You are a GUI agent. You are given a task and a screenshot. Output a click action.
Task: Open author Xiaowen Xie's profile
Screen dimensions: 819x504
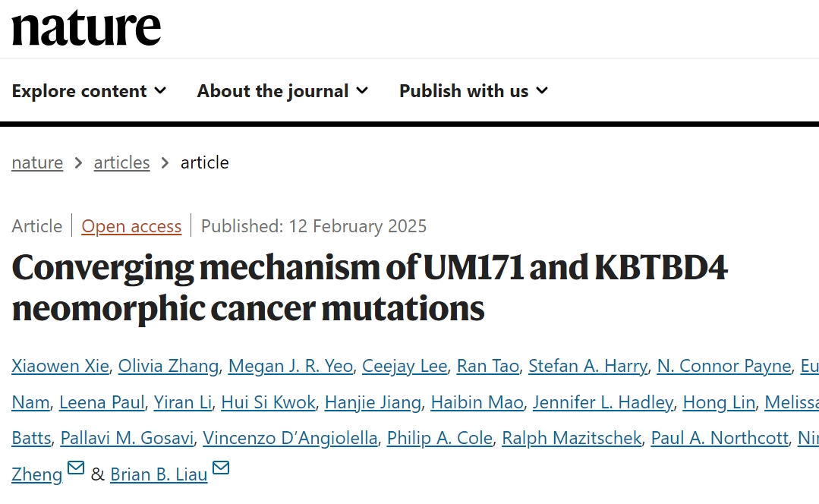(x=61, y=366)
